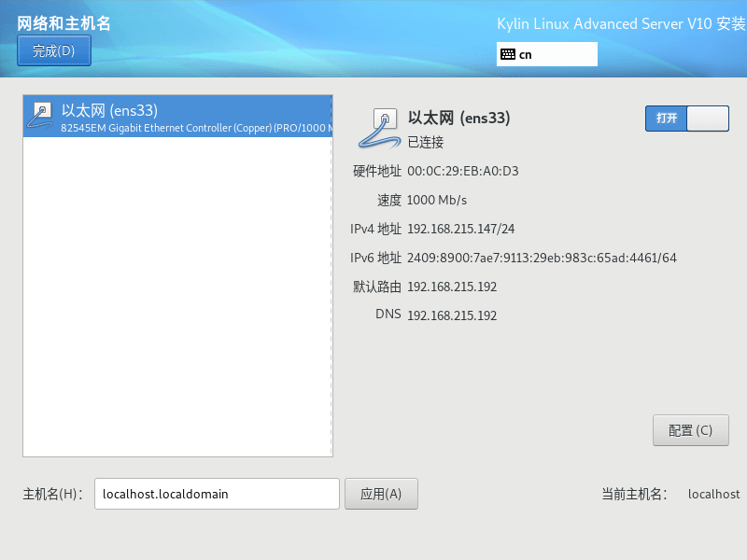The height and width of the screenshot is (560, 747).
Task: Click the DNS value 192.168.215.192
Action: pos(452,315)
